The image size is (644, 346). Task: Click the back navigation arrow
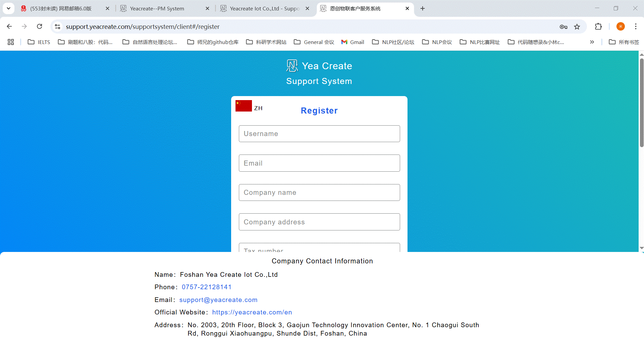click(9, 27)
